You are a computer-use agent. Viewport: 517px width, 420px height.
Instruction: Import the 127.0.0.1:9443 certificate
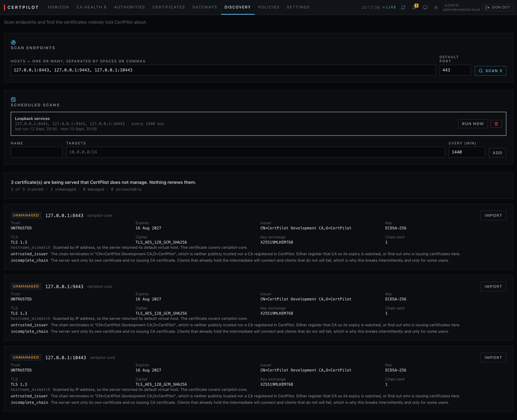[x=493, y=287]
